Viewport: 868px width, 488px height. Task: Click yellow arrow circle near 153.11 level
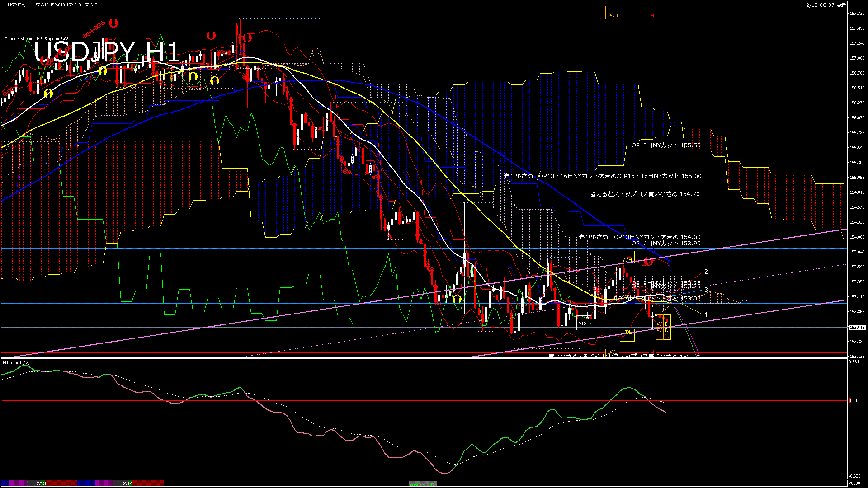(x=457, y=299)
